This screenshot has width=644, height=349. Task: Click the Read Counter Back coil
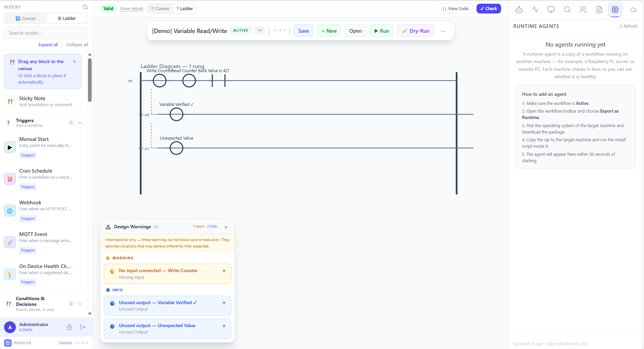[x=189, y=81]
